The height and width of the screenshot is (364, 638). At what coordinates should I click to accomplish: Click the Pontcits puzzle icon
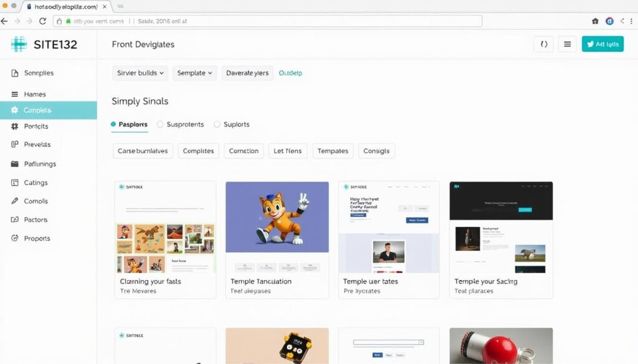[x=15, y=126]
